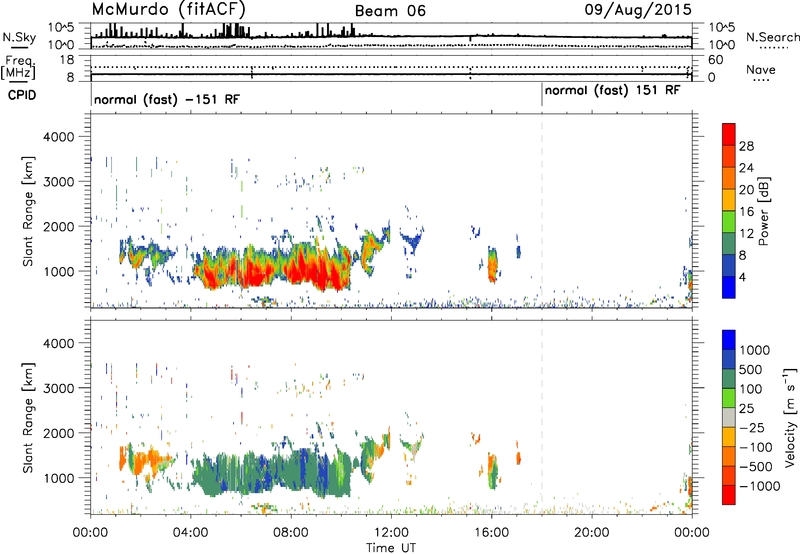Pick the bright blue bottom power colorbar segment
The height and width of the screenshot is (554, 800).
tap(729, 287)
